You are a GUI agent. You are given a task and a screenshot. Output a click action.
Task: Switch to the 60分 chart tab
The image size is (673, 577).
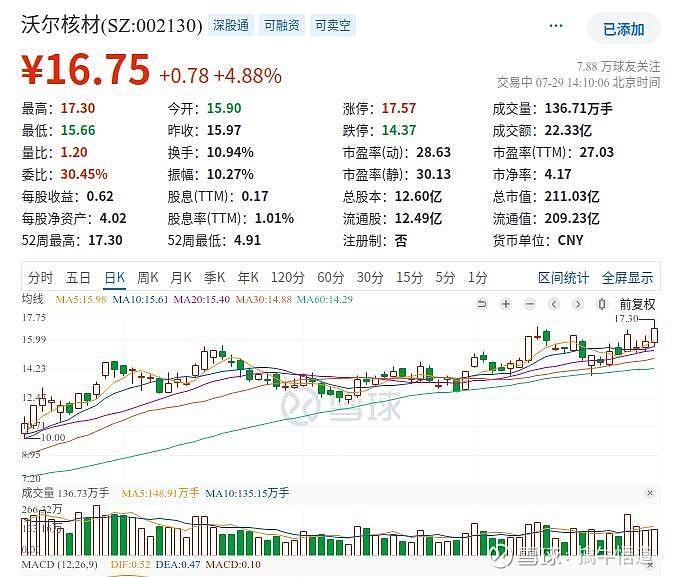click(x=330, y=278)
